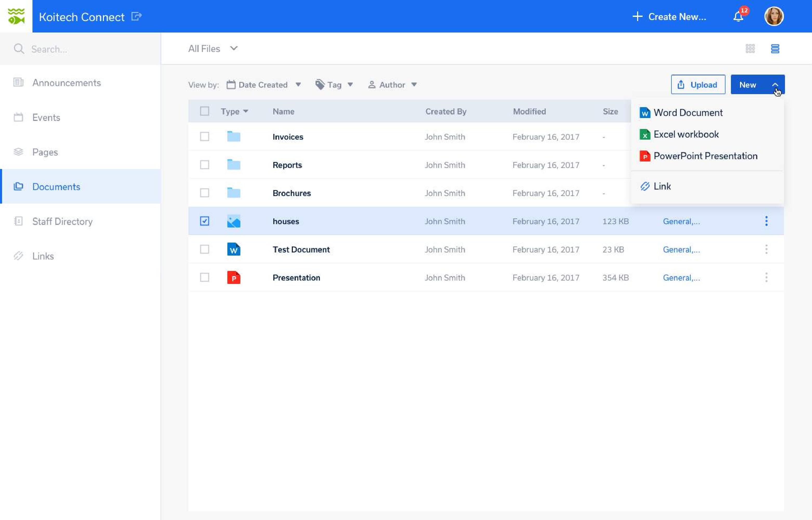Click the Koitech fish logo
Viewport: 812px width, 520px height.
click(16, 16)
